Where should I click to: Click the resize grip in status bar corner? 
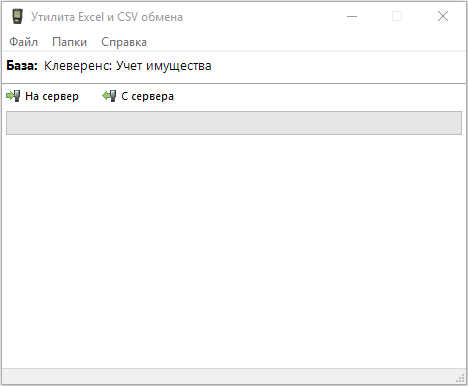point(460,378)
